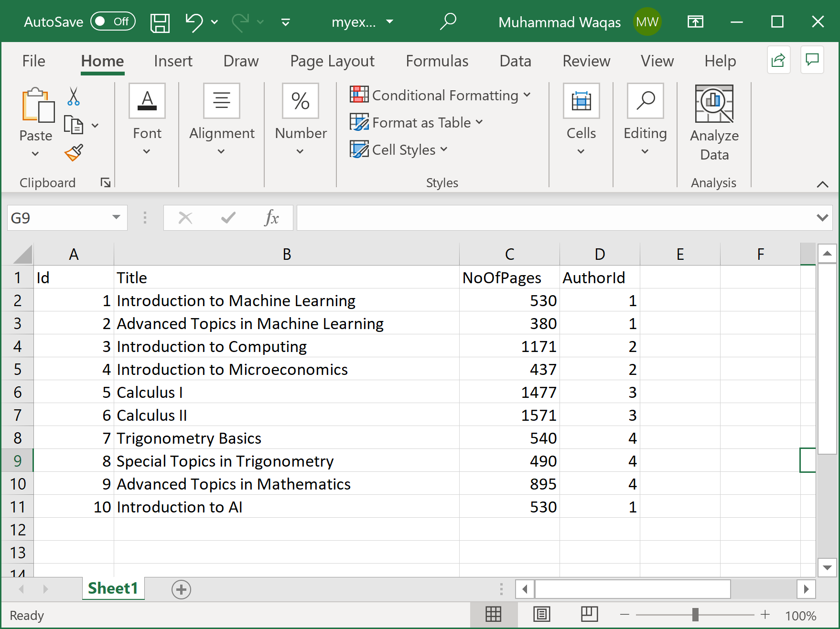Click the Format Painter brush icon

coord(74,152)
